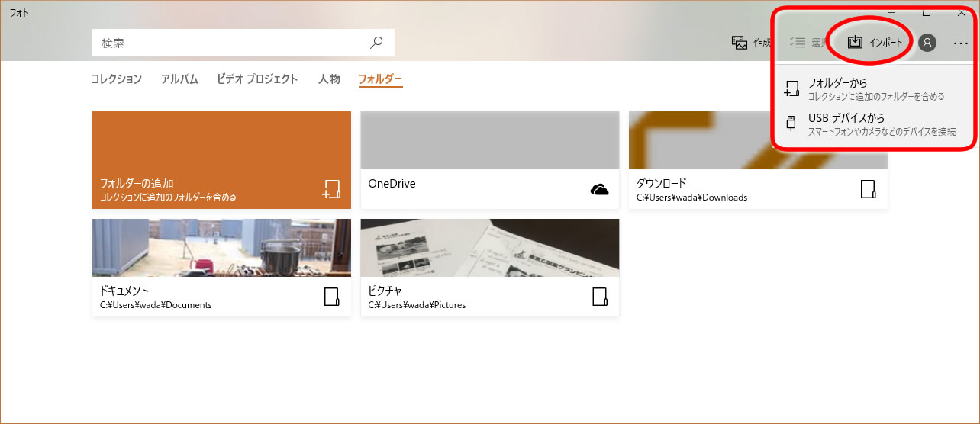Click the 作成 create icon
Image resolution: width=980 pixels, height=424 pixels.
click(739, 43)
